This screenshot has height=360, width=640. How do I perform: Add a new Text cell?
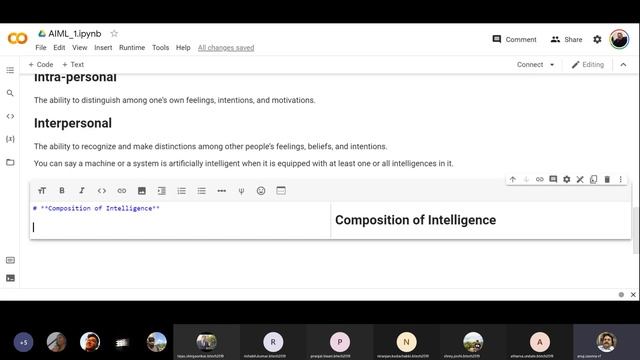point(73,64)
